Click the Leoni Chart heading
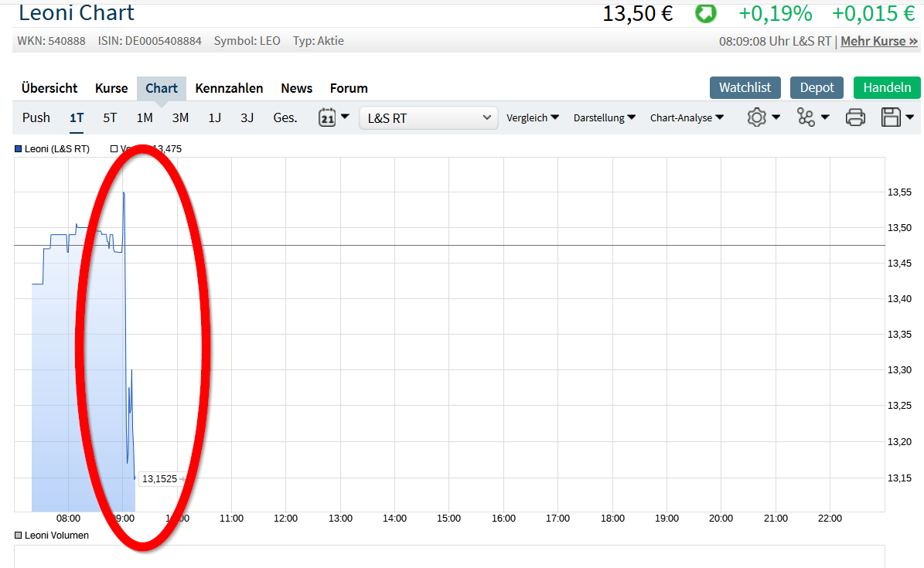Viewport: 924px width, 568px height. (x=77, y=13)
